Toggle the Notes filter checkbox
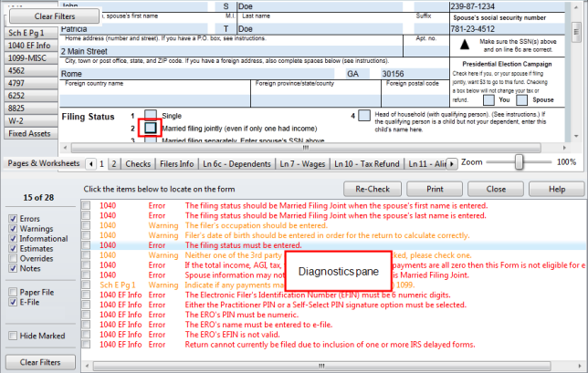 pos(13,268)
